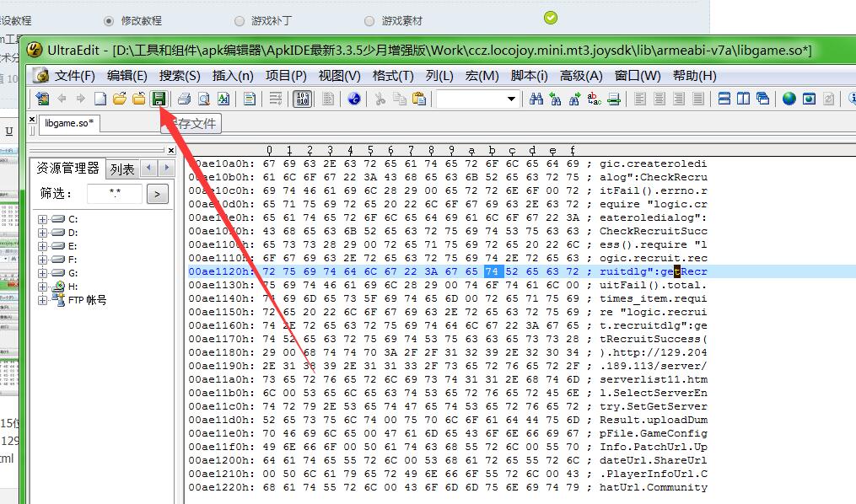This screenshot has width=856, height=504.
Task: Select the 修改教程 radio button
Action: 109,20
